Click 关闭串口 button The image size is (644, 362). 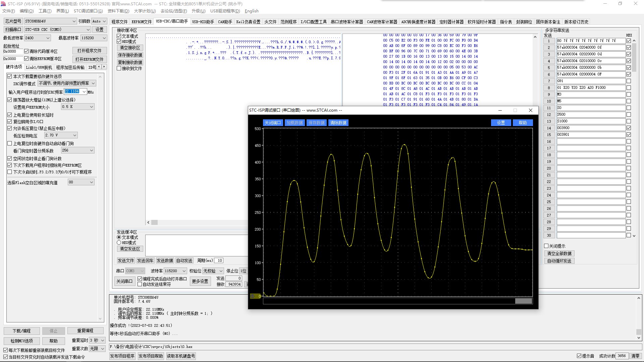click(124, 281)
